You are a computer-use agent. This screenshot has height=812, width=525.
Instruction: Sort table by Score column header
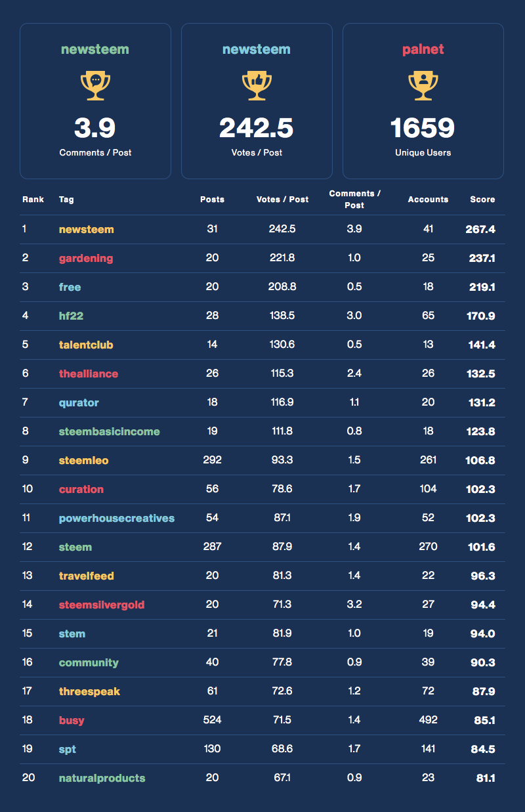tap(482, 199)
